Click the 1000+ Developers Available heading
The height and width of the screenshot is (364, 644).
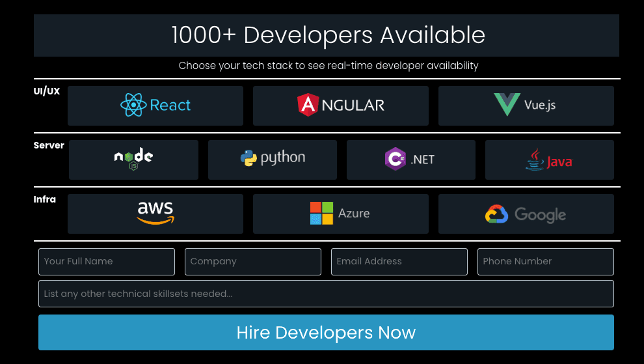[x=328, y=35]
